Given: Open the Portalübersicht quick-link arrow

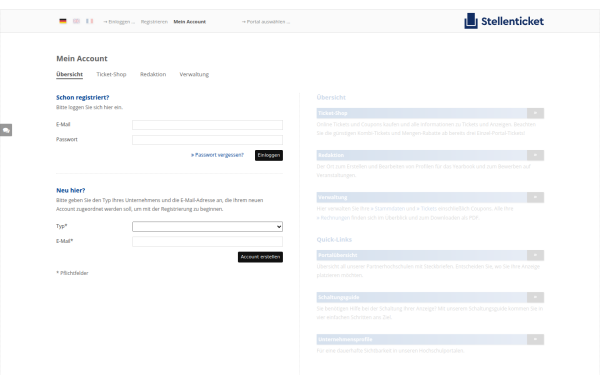Looking at the screenshot, I should (535, 255).
